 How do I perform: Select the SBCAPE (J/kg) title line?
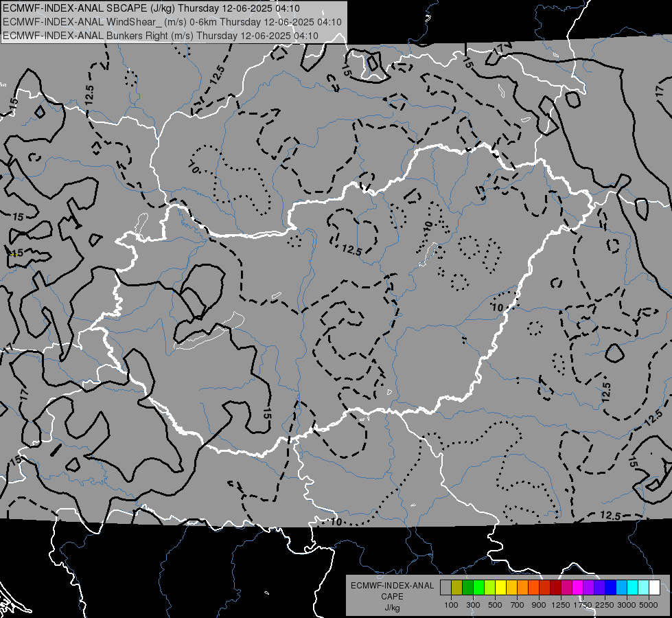point(151,8)
